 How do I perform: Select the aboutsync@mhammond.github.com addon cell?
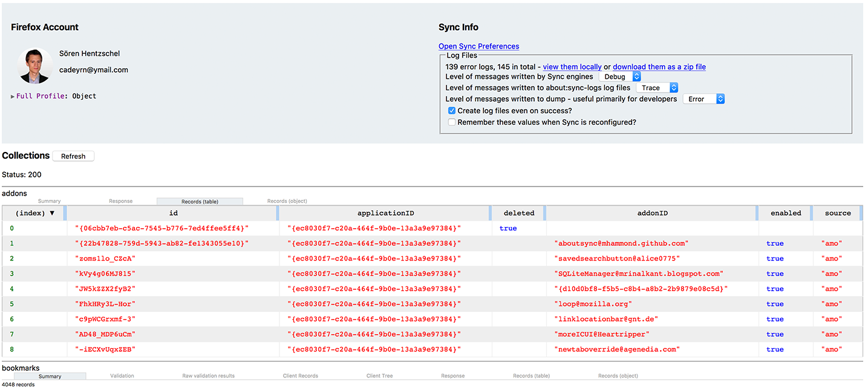(x=620, y=243)
